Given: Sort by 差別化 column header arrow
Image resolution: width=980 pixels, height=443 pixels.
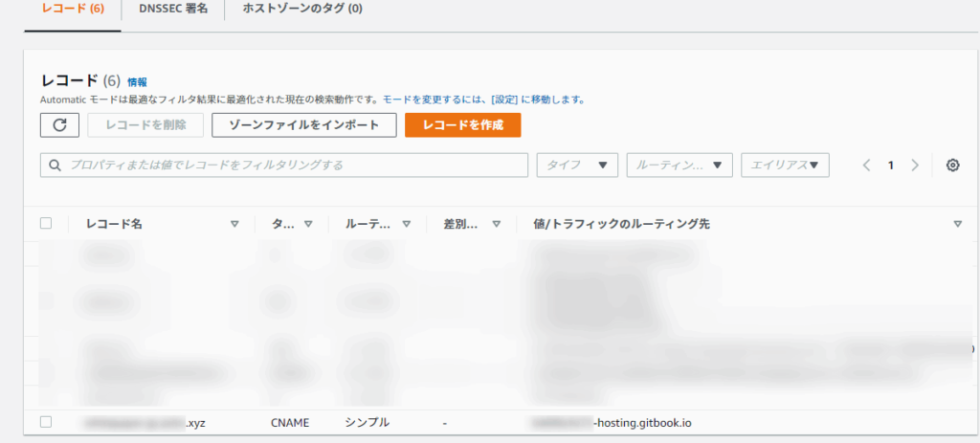Looking at the screenshot, I should click(496, 224).
